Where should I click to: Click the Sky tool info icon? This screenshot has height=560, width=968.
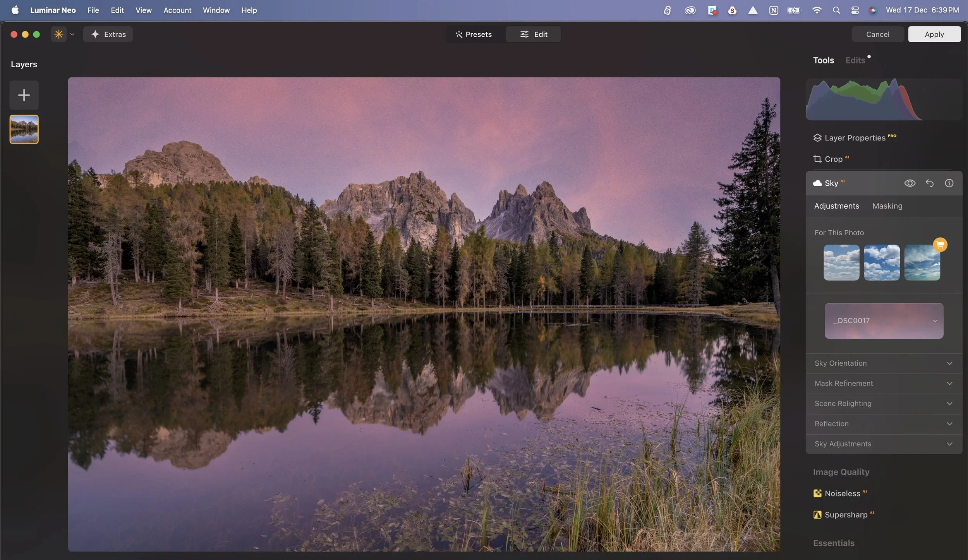pos(949,183)
